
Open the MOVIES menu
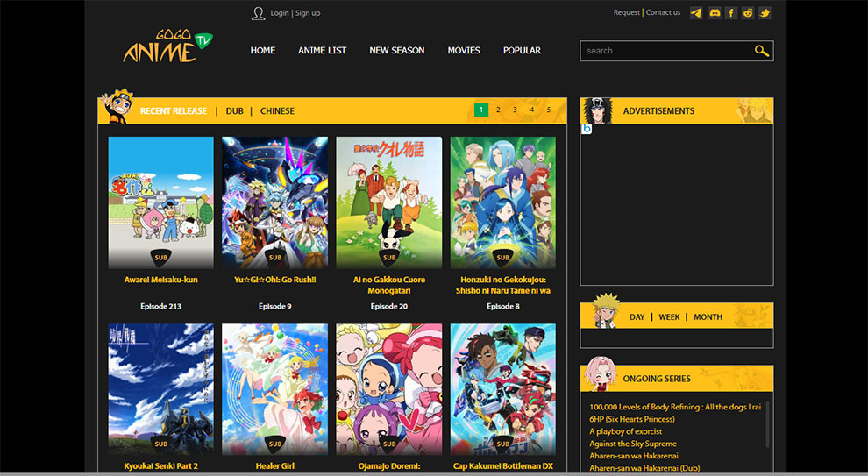[x=464, y=50]
